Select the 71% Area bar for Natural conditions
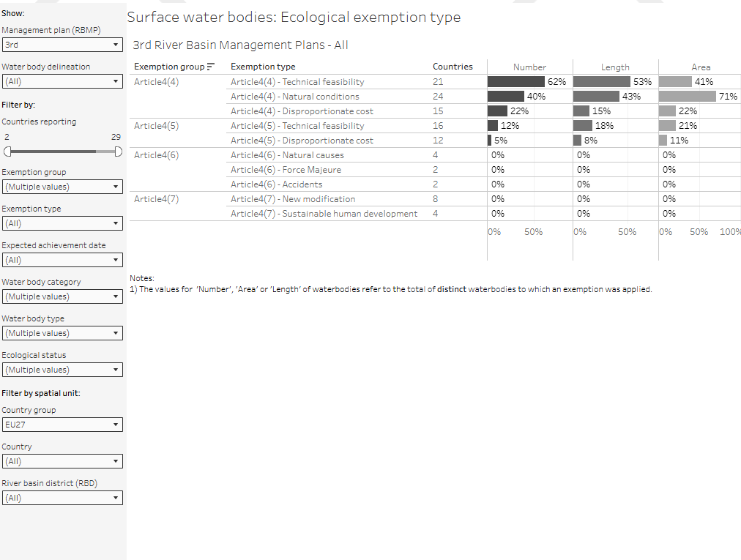The width and height of the screenshot is (741, 560). pos(687,97)
